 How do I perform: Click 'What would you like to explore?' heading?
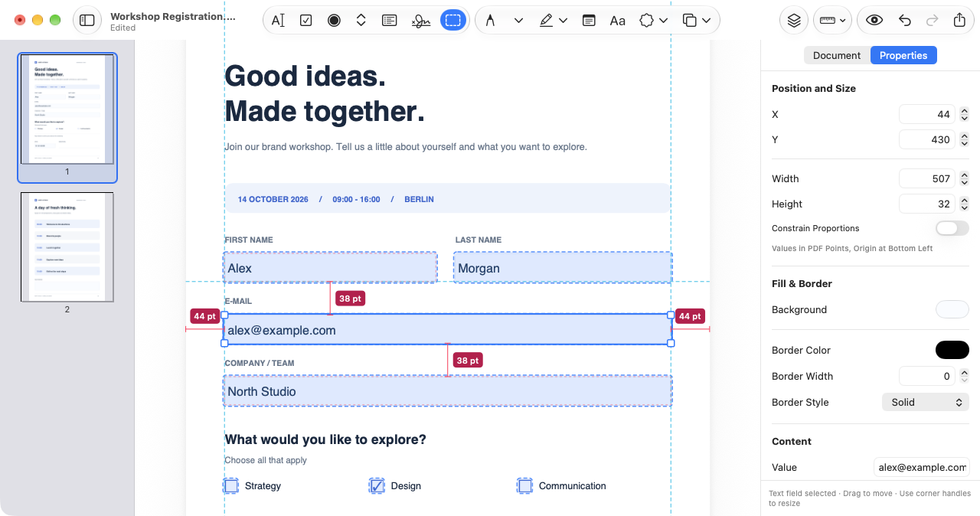click(x=325, y=439)
